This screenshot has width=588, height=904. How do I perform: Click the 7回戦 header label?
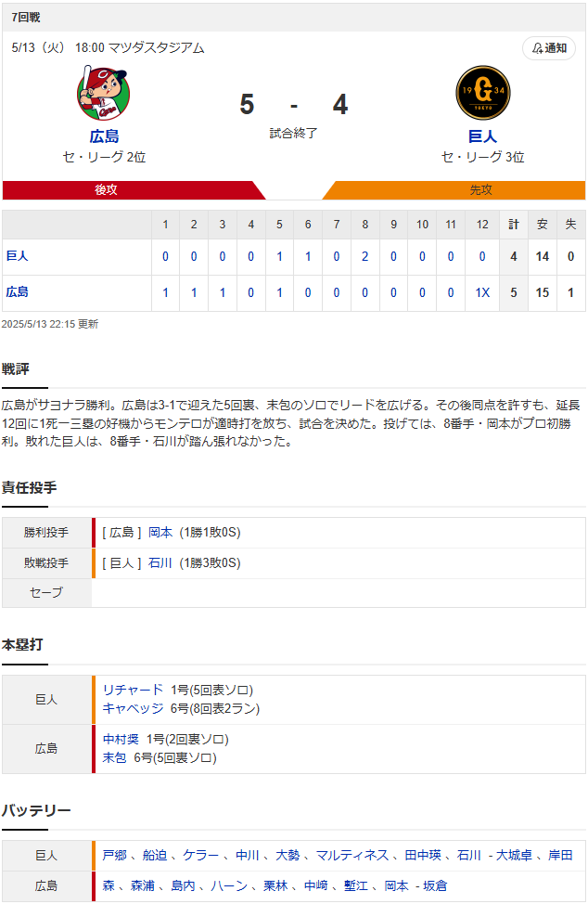point(26,18)
